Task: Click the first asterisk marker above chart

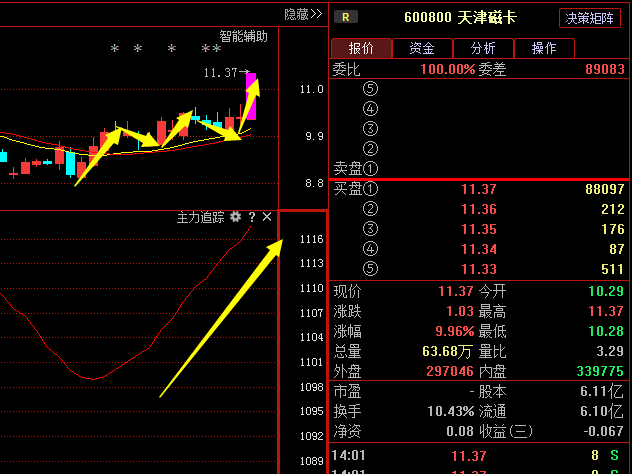Action: 115,49
